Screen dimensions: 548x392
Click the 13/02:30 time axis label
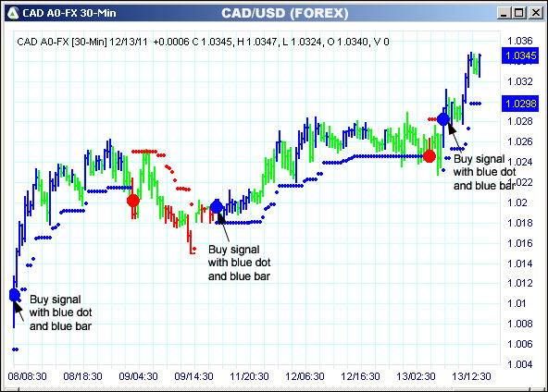tap(416, 376)
